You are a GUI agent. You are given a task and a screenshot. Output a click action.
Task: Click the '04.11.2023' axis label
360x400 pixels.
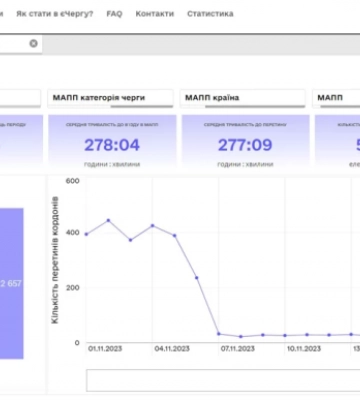(x=172, y=349)
